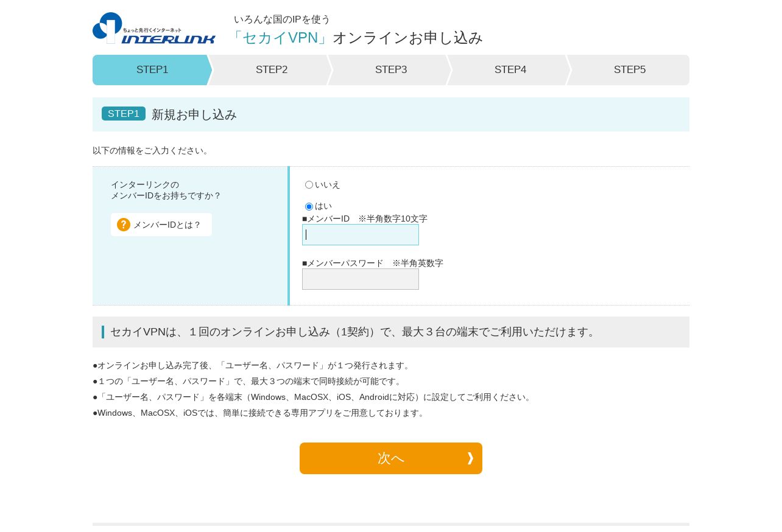This screenshot has width=782, height=532.
Task: Select the いいえ radio button
Action: [x=309, y=185]
